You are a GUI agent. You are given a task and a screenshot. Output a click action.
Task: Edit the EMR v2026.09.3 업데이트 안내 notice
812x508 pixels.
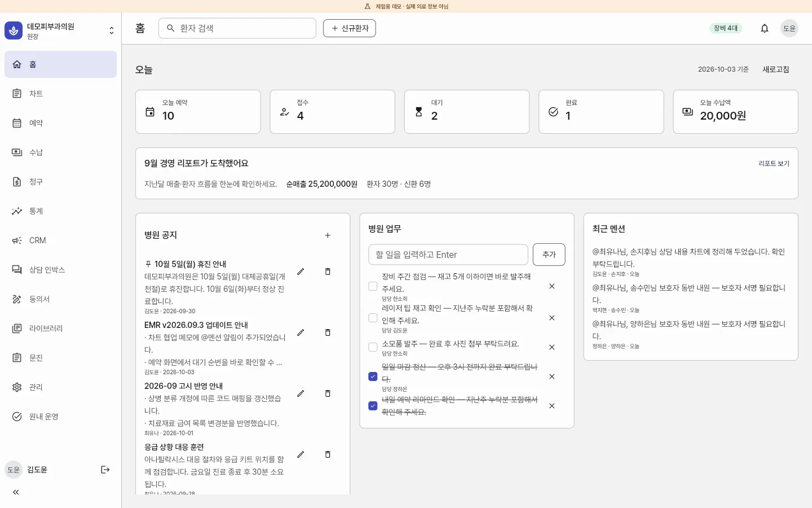301,332
